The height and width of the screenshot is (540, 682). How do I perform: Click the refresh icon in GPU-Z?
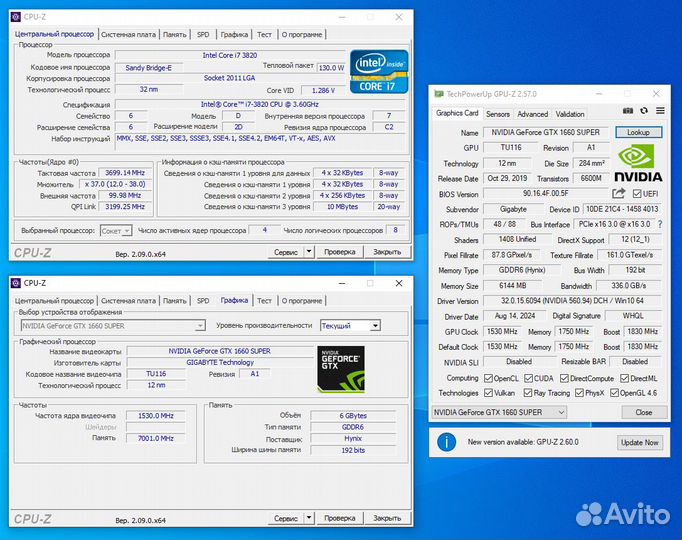point(644,111)
